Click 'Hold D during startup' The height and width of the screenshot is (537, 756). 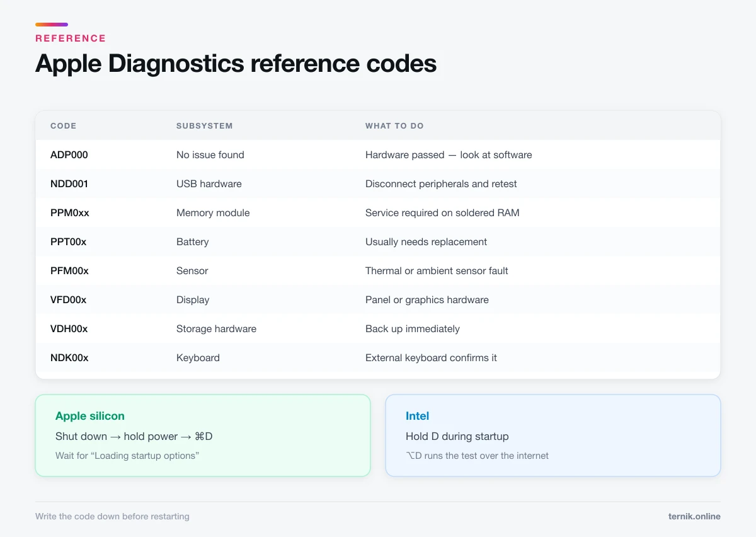point(457,436)
